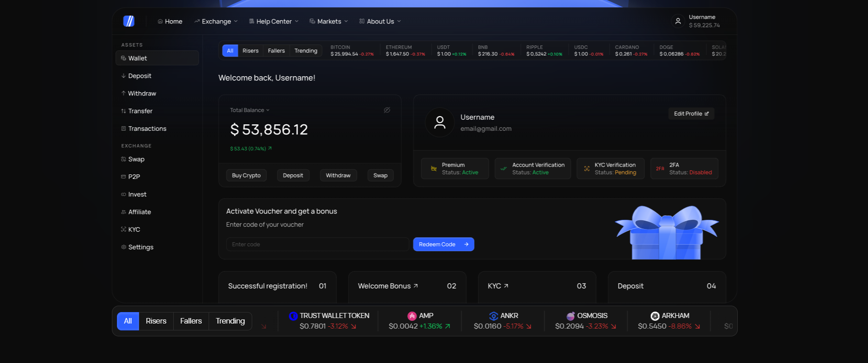Focus the Enter code voucher field

[317, 245]
